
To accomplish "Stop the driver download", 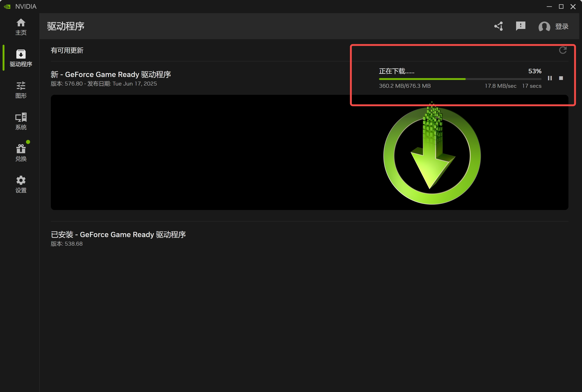I will tap(561, 78).
